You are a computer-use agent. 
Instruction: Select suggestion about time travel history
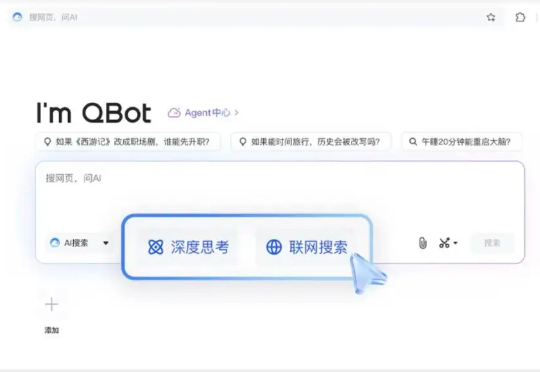point(311,142)
